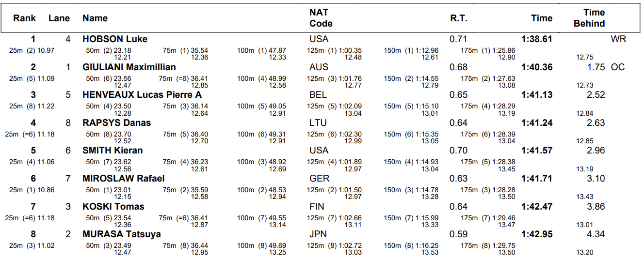
Task: Click the Lane column header
Action: coord(59,18)
